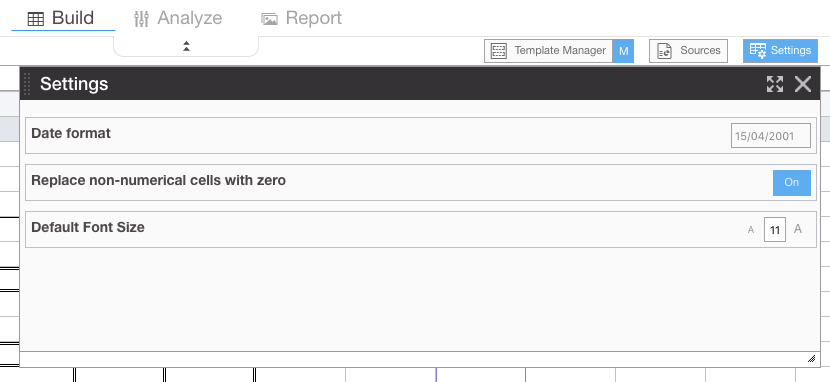Open the Analyze tab
The width and height of the screenshot is (830, 382).
coord(178,18)
